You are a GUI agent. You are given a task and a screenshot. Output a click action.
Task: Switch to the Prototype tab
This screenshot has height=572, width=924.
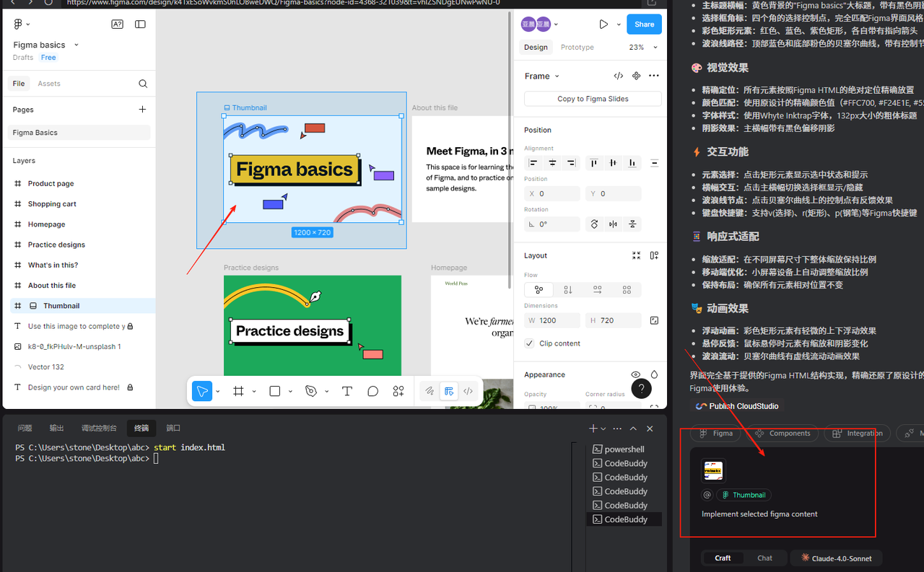point(577,47)
